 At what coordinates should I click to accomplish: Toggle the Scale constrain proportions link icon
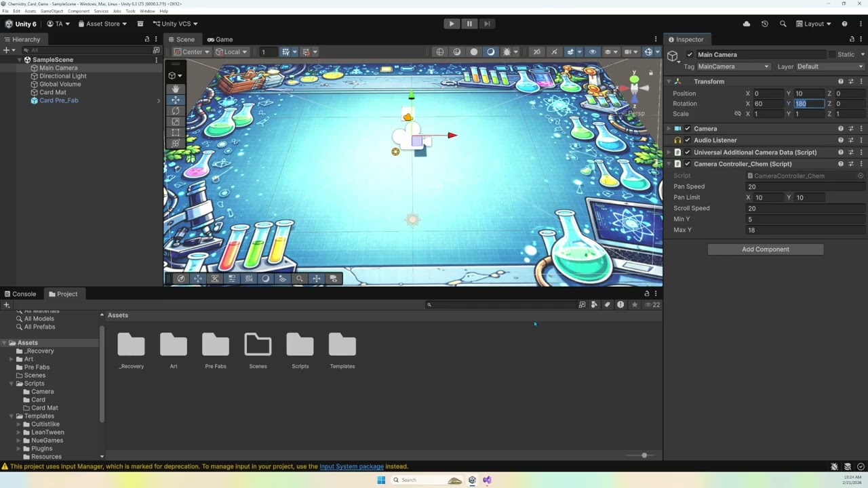coord(738,114)
